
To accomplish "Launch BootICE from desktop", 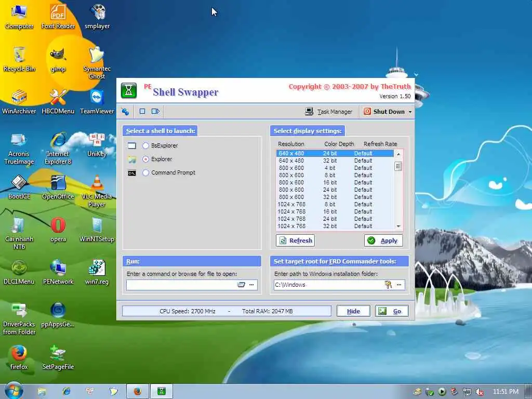I will tap(19, 187).
